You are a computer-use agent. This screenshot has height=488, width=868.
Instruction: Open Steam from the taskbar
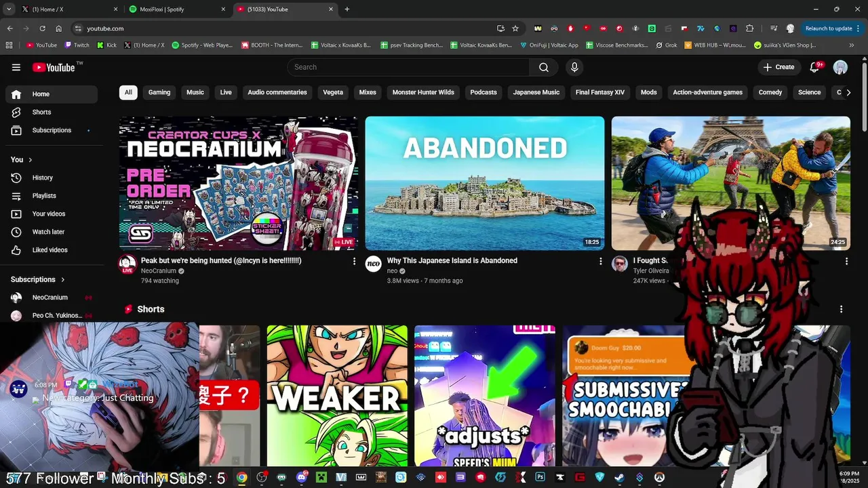[x=619, y=478]
